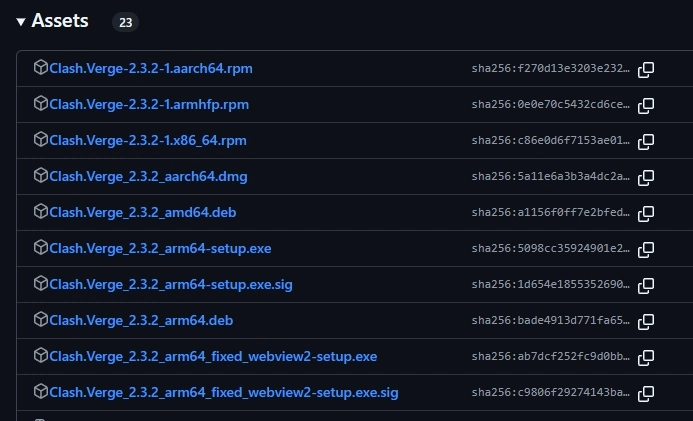
Task: Click package icon beside arm64-setup.exe
Action: click(x=41, y=247)
